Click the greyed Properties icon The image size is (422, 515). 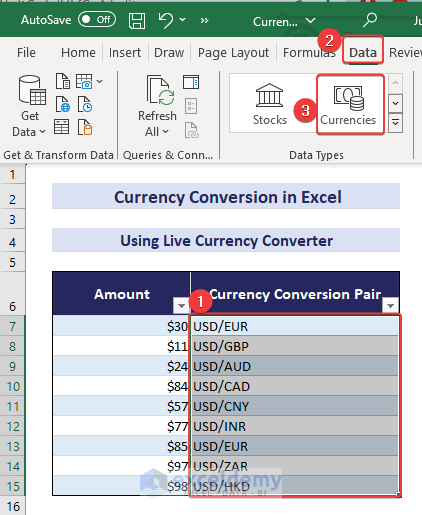[191, 106]
